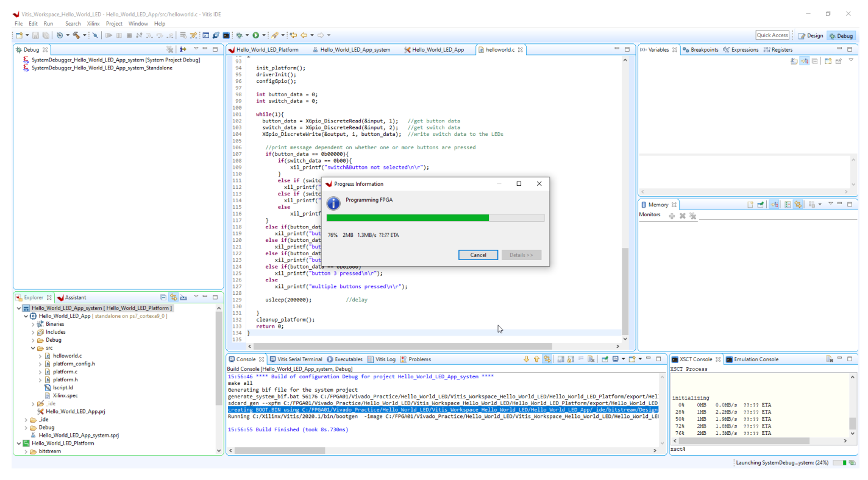The width and height of the screenshot is (868, 480).
Task: Click Cancel in Progress Information dialog
Action: 478,255
